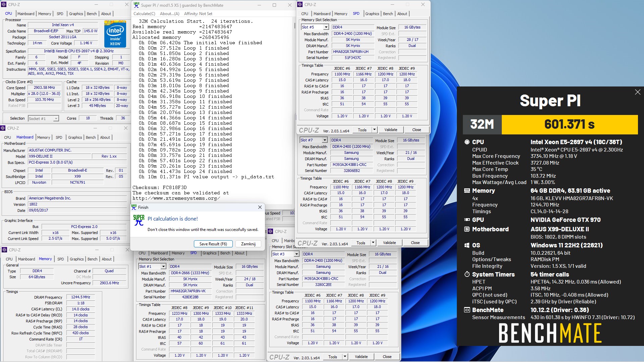Switch to Mainboard tab in top-left CPU-Z
Screen dimensions: 644x362
coord(26,14)
